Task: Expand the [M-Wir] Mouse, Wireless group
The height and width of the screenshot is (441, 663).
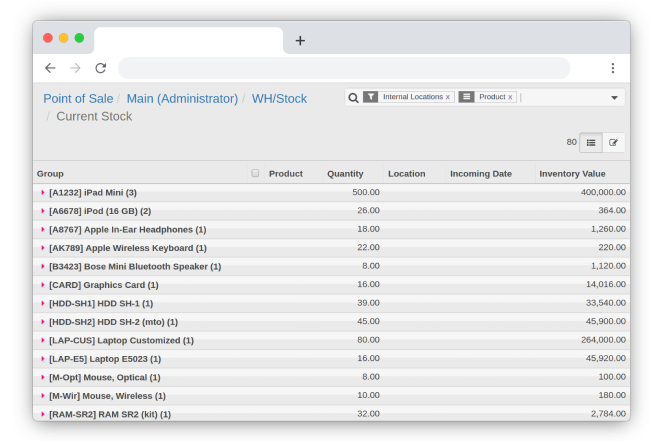Action: point(43,396)
